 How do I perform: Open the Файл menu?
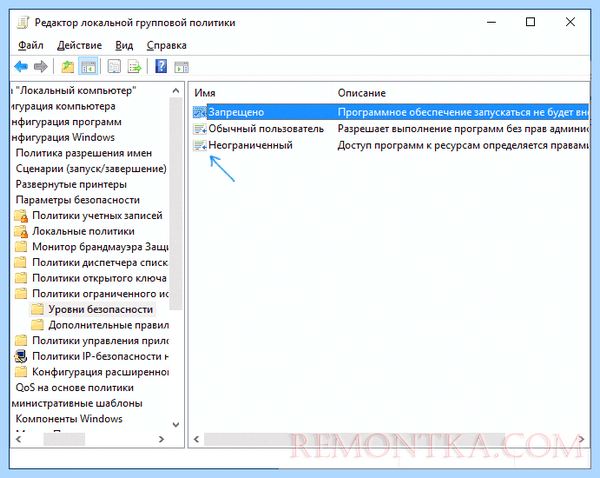pyautogui.click(x=31, y=46)
